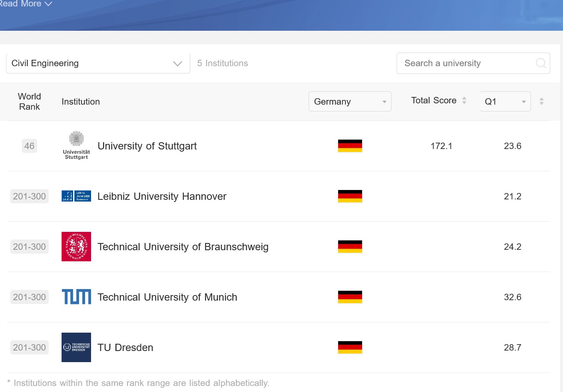
Task: Click world rank badge 46
Action: pyautogui.click(x=29, y=146)
